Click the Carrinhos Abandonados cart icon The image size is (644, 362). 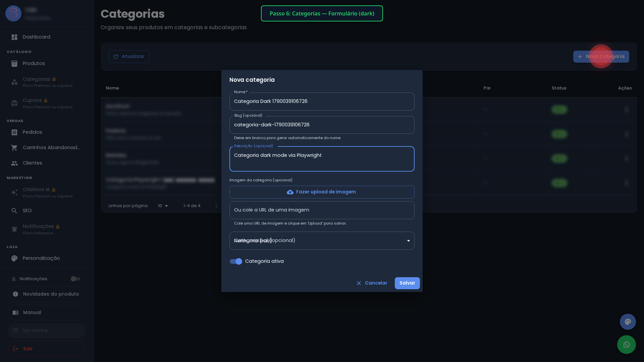tap(14, 147)
